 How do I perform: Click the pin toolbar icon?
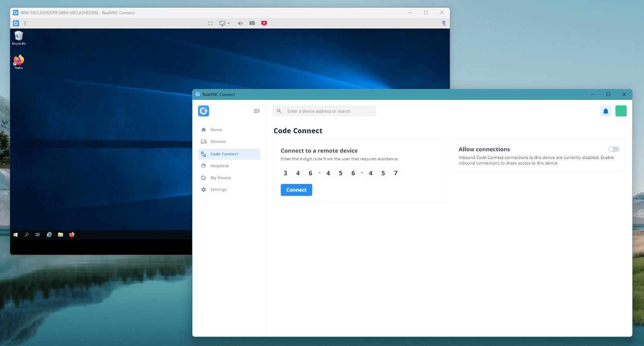pyautogui.click(x=444, y=23)
